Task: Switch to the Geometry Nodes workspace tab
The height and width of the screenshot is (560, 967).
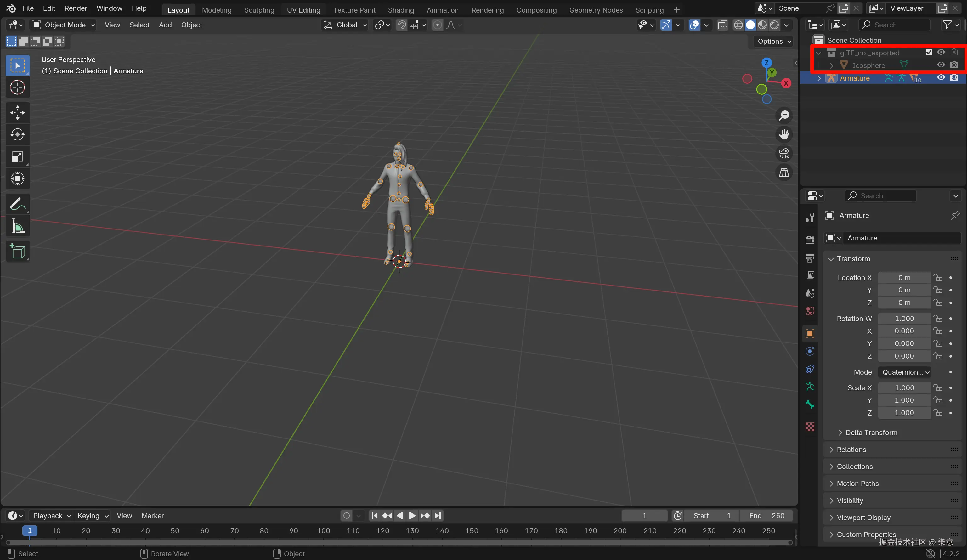Action: [596, 10]
